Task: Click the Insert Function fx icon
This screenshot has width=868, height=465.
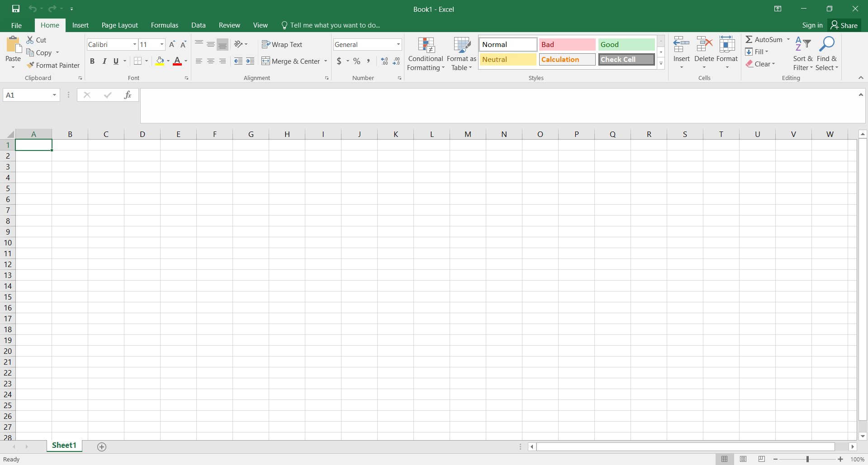Action: [x=128, y=95]
